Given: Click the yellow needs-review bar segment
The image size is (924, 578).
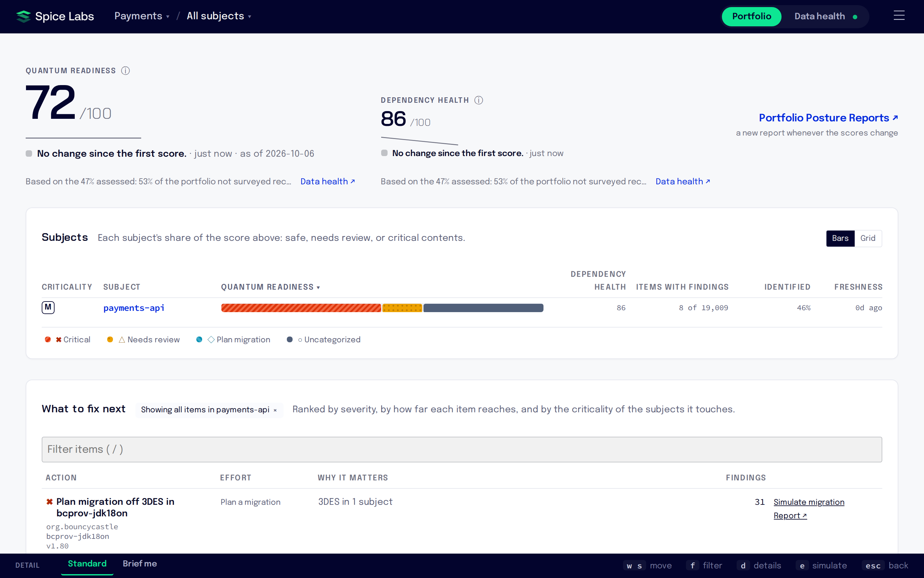Looking at the screenshot, I should click(x=402, y=308).
